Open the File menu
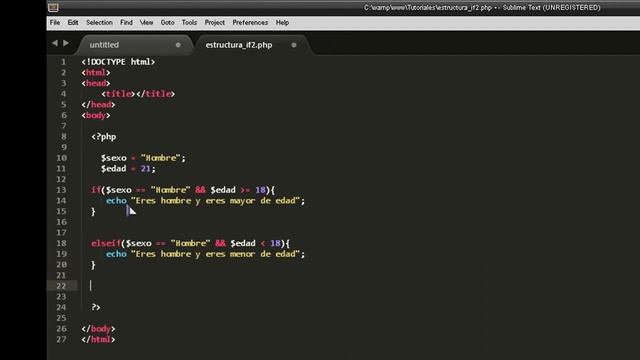The height and width of the screenshot is (360, 640). [x=55, y=22]
